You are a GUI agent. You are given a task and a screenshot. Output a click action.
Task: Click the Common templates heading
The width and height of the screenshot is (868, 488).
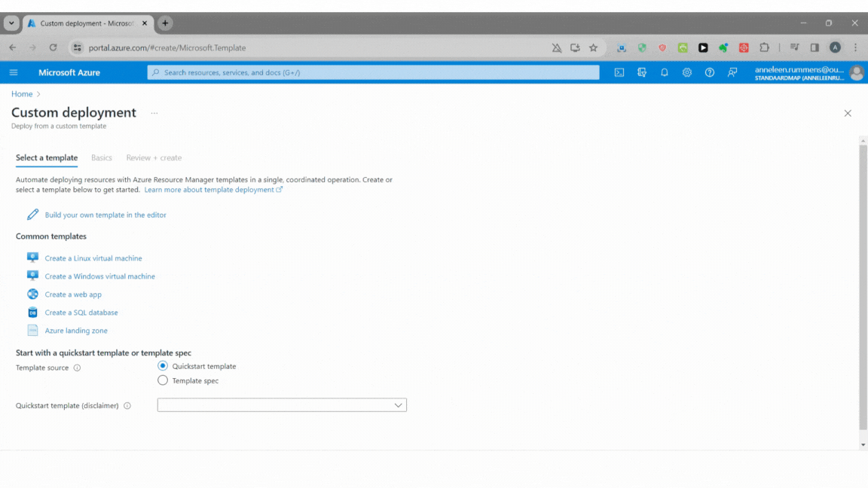pos(51,236)
